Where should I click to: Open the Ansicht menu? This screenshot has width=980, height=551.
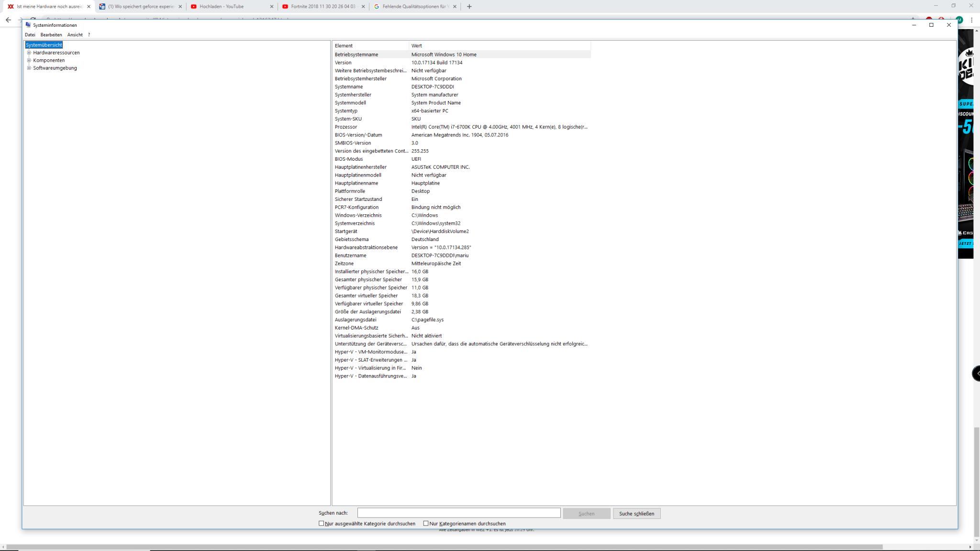coord(75,35)
